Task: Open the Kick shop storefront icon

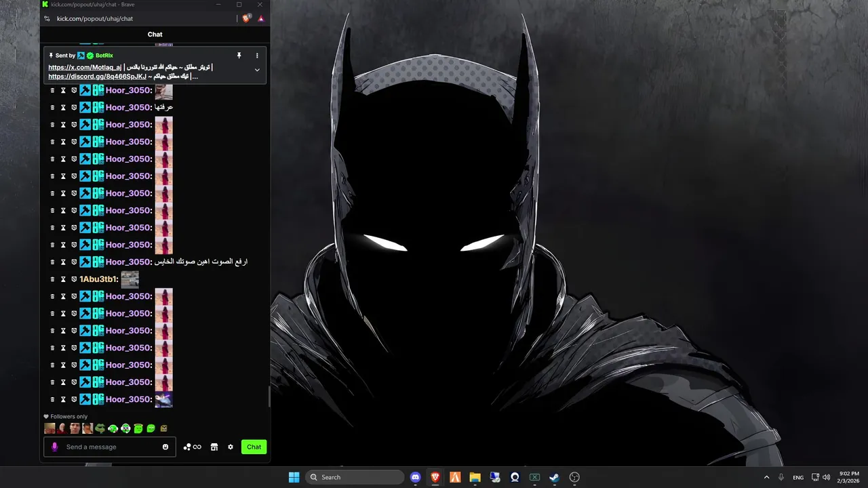Action: (214, 447)
